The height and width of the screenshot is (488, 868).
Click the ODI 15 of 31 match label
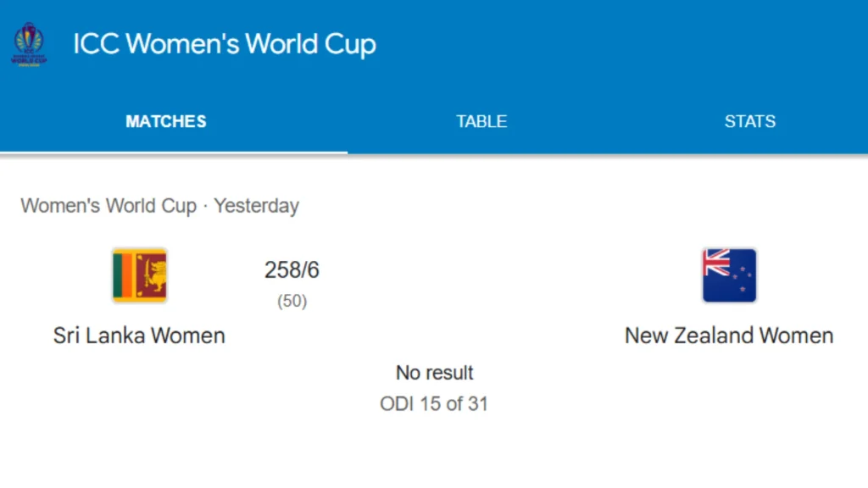point(434,403)
